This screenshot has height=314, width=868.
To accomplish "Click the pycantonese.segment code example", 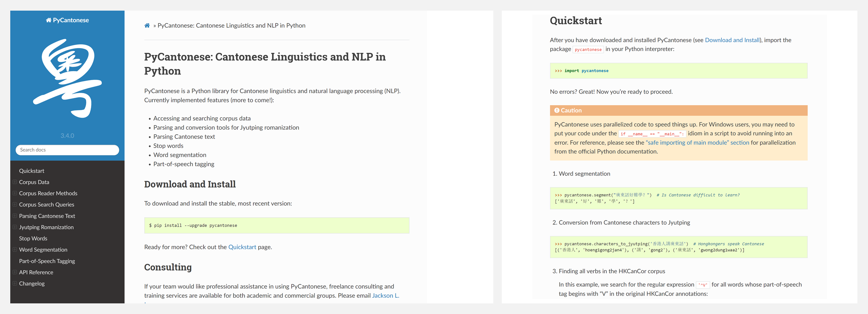I will pos(679,198).
